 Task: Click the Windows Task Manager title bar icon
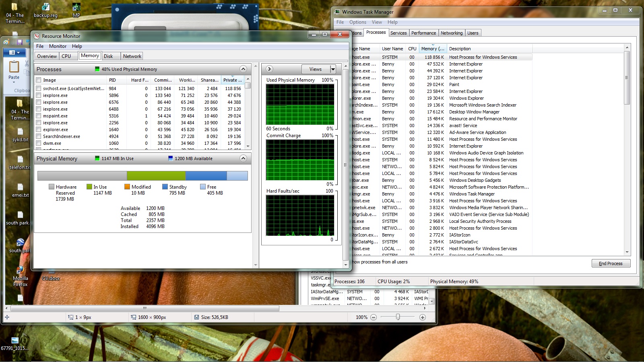pyautogui.click(x=338, y=12)
